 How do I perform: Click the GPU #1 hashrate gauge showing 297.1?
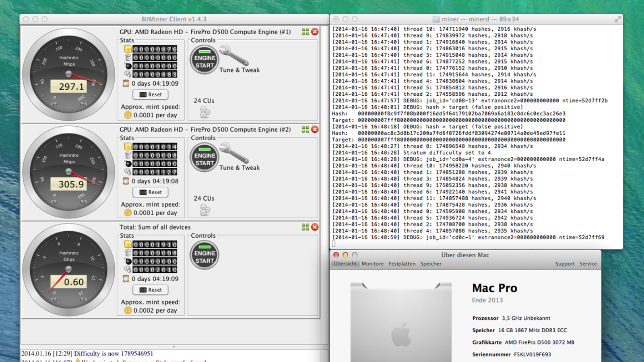point(69,74)
